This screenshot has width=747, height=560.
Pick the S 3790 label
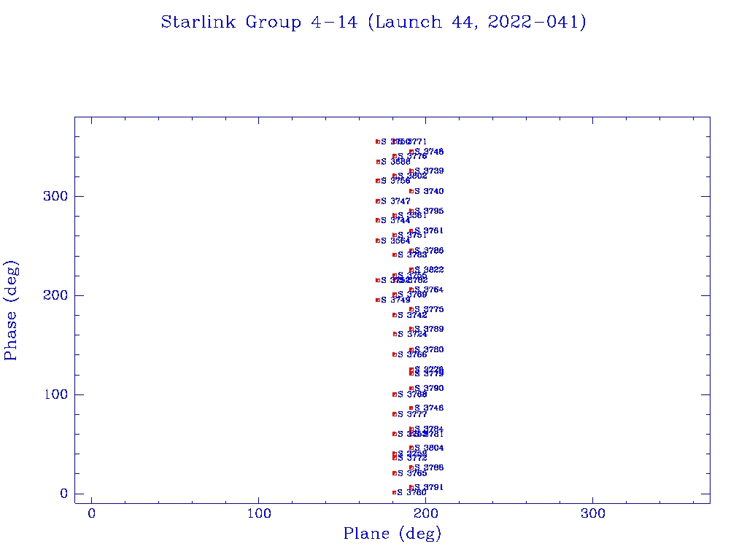pos(429,388)
